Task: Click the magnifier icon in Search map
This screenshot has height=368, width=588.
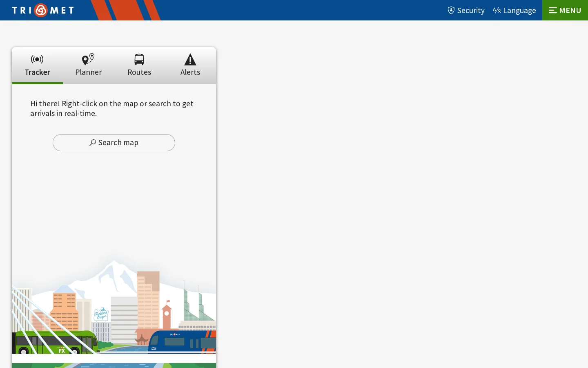Action: 93,143
